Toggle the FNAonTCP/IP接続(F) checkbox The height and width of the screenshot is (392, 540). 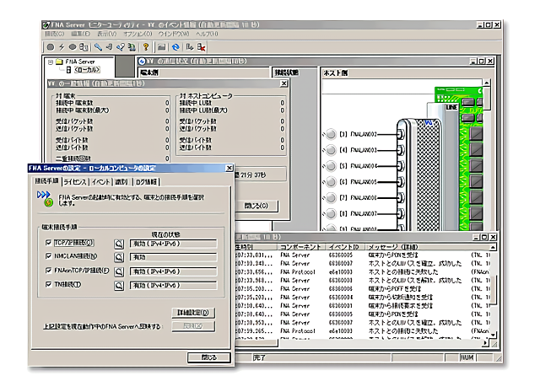[x=48, y=271]
